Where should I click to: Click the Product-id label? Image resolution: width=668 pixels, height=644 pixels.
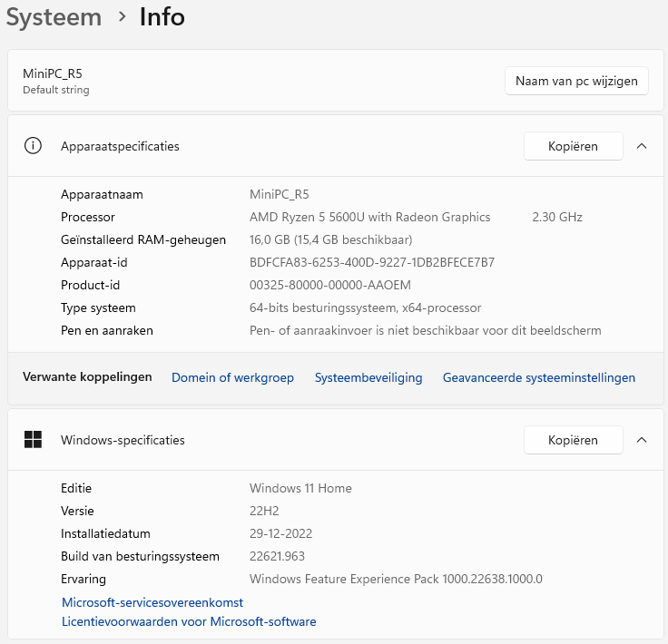91,285
